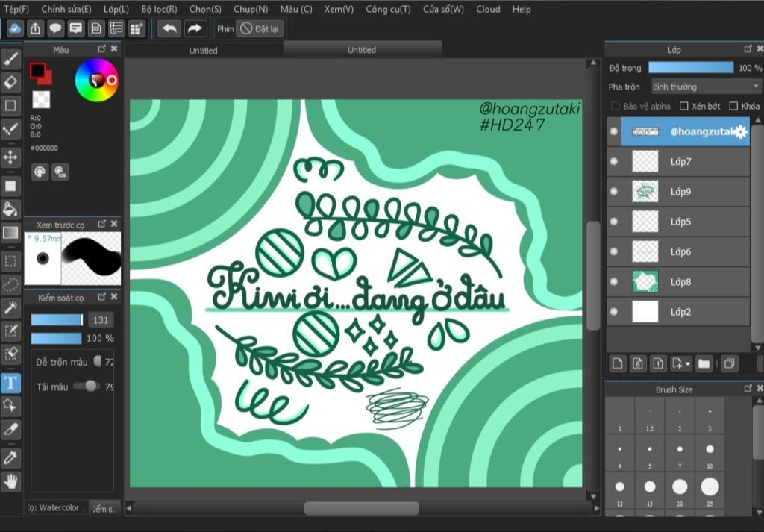Pick brush size 10 preset
The height and width of the screenshot is (532, 764).
(x=710, y=453)
